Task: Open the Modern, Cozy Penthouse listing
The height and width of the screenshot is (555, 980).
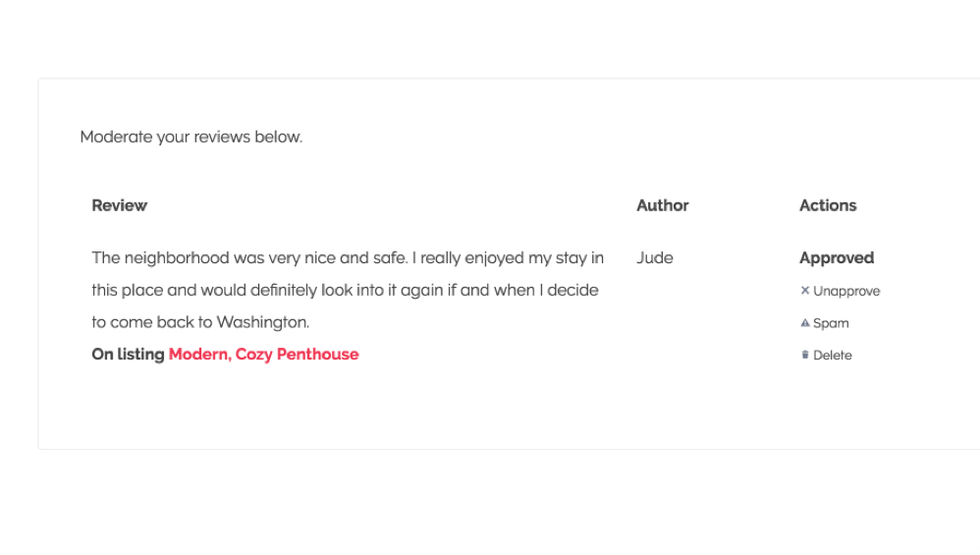Action: click(264, 355)
